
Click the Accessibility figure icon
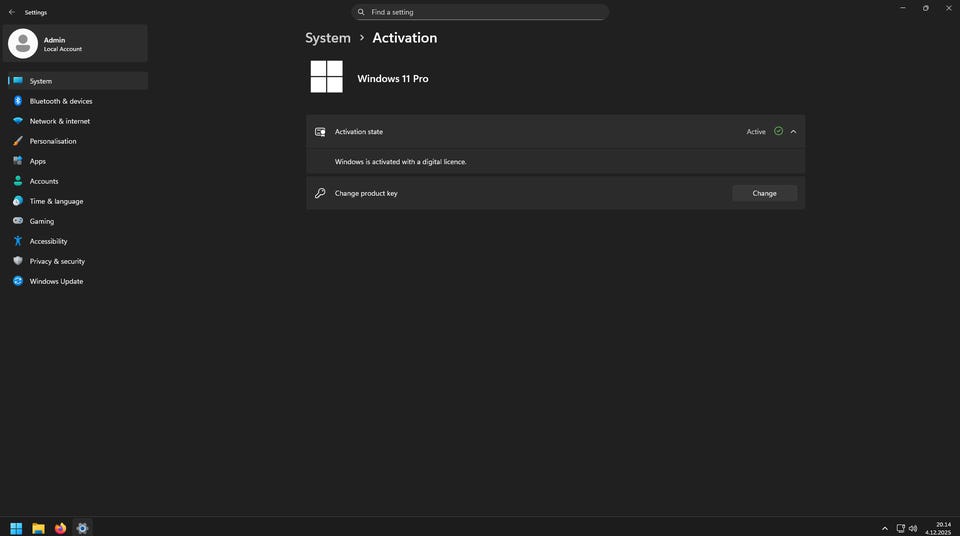[18, 241]
